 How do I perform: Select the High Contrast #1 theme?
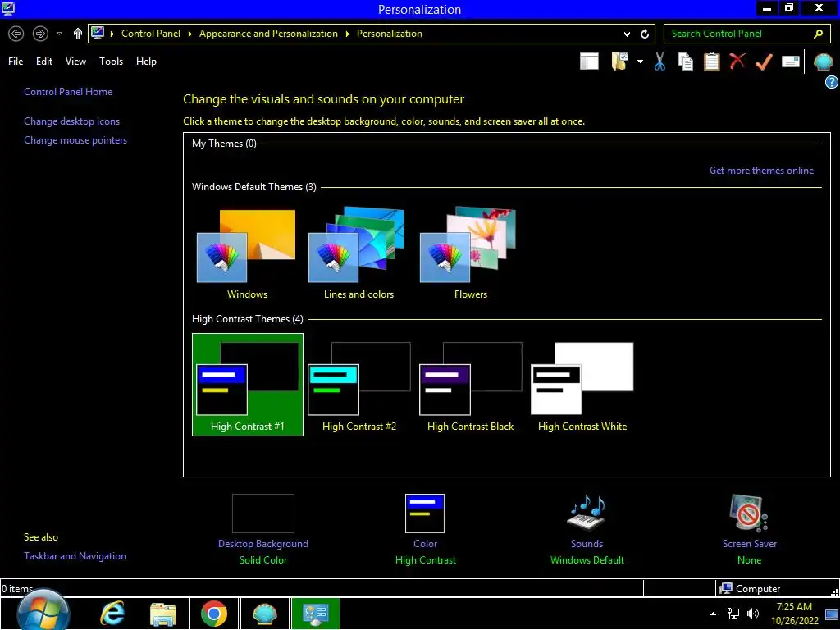(x=248, y=385)
